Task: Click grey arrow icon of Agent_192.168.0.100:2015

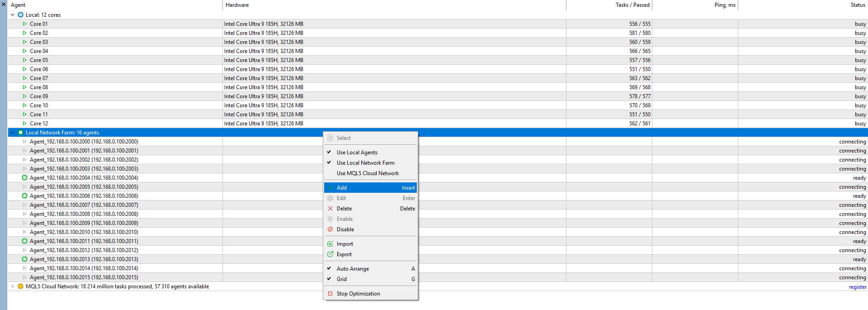Action: (25, 277)
